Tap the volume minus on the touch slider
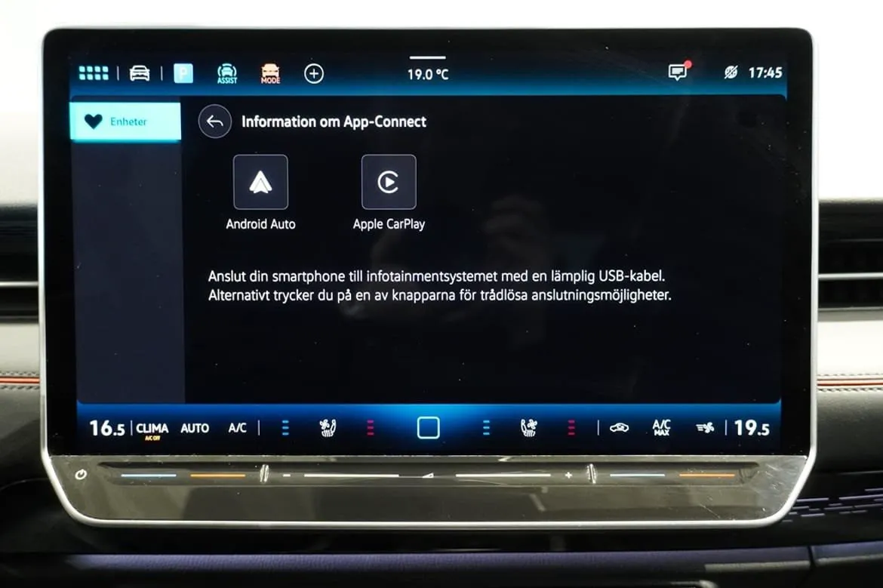Viewport: 883px width, 588px height. coord(287,476)
